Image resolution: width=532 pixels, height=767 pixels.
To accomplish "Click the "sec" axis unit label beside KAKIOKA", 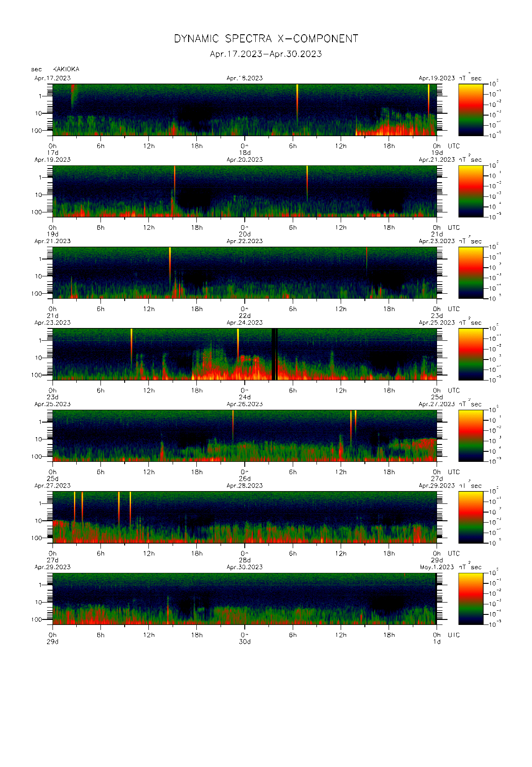I will pos(37,69).
